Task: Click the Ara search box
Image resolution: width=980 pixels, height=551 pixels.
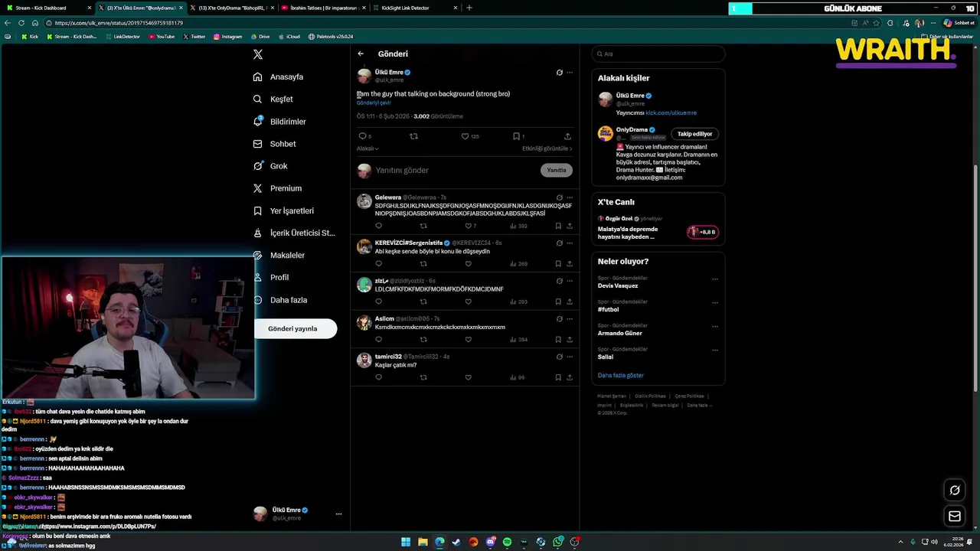Action: pos(658,54)
